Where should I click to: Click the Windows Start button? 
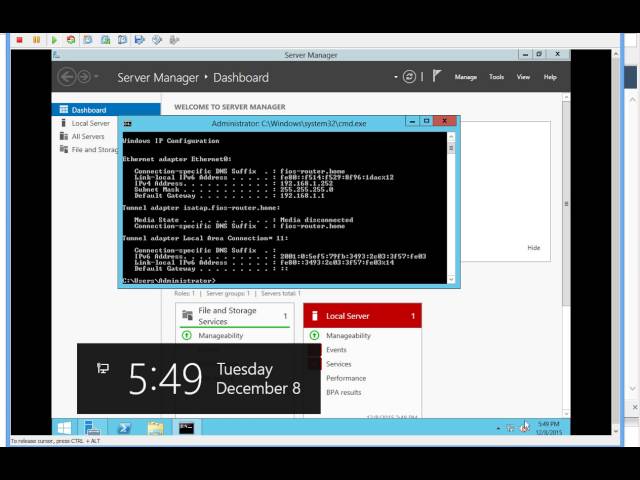click(x=64, y=428)
